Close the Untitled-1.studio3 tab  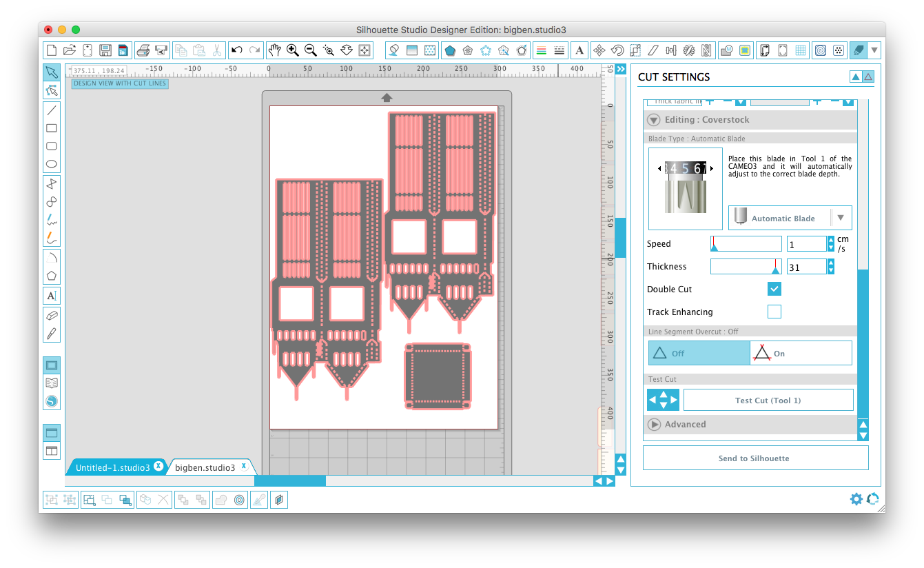[158, 466]
